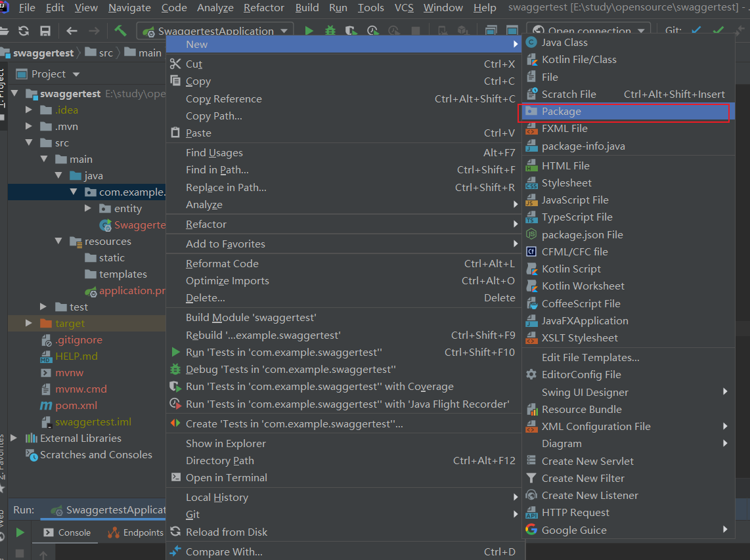This screenshot has height=560, width=750.
Task: Click the Create New Filter funnel icon
Action: 531,478
